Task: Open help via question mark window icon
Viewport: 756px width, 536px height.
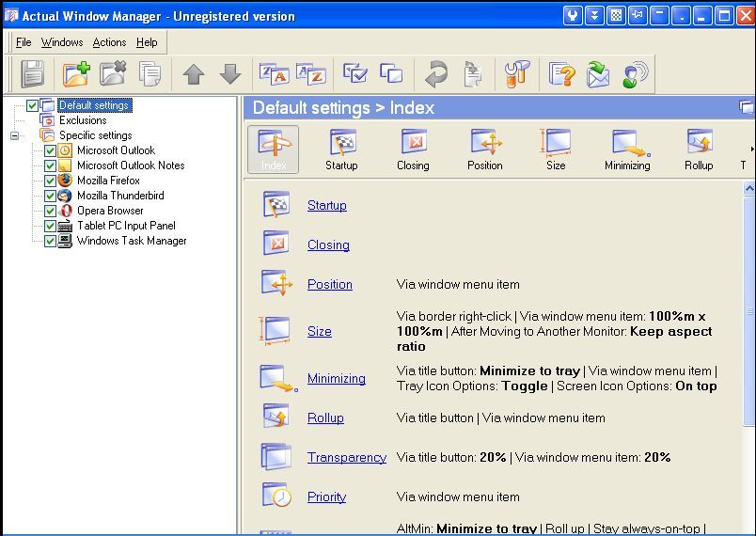Action: click(561, 73)
